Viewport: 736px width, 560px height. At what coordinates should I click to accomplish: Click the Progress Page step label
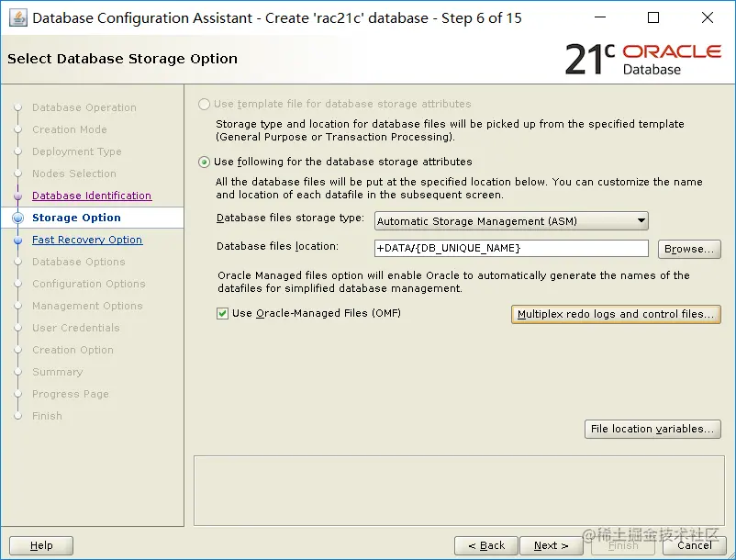click(x=71, y=395)
